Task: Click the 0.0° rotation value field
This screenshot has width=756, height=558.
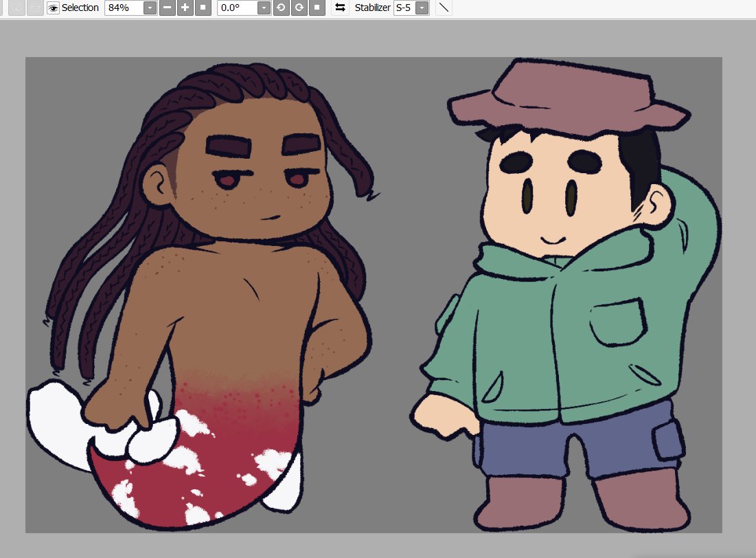Action: coord(238,8)
